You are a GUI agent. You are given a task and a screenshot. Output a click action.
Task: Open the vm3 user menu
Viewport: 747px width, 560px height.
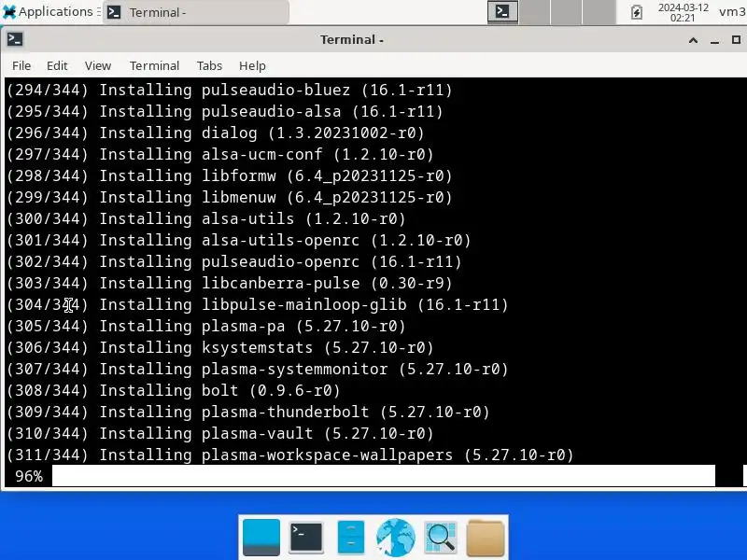tap(732, 12)
